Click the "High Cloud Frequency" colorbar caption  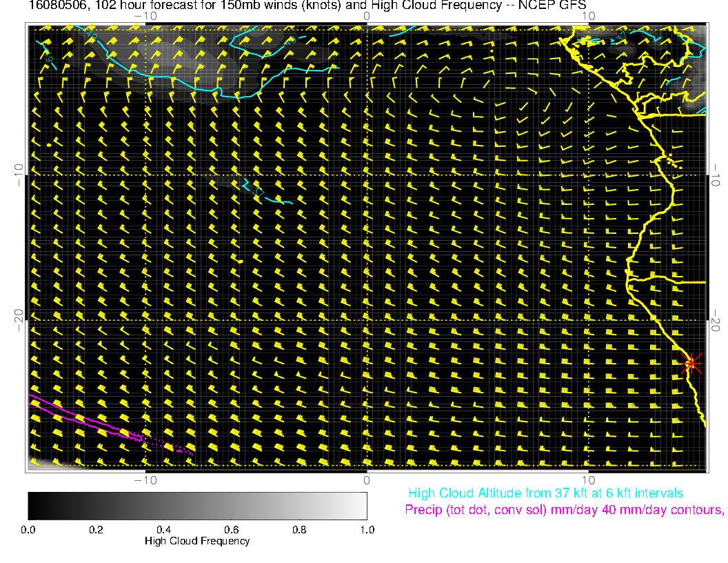(x=197, y=541)
